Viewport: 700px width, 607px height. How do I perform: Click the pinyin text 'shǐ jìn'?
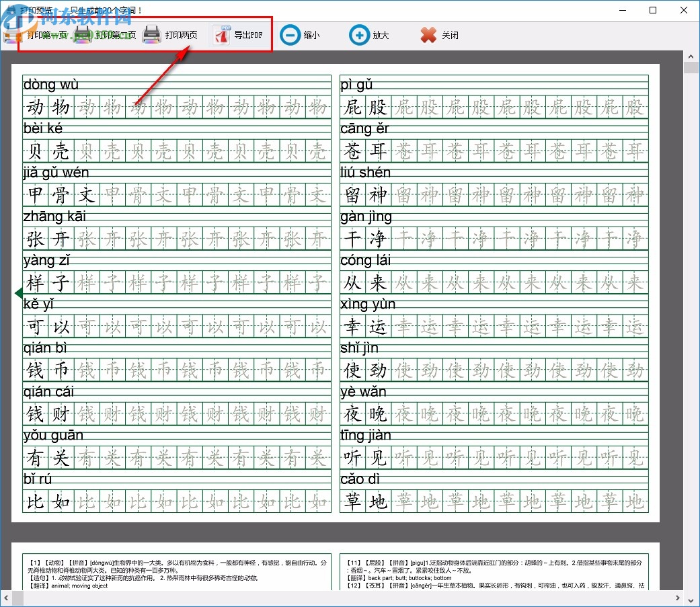359,348
